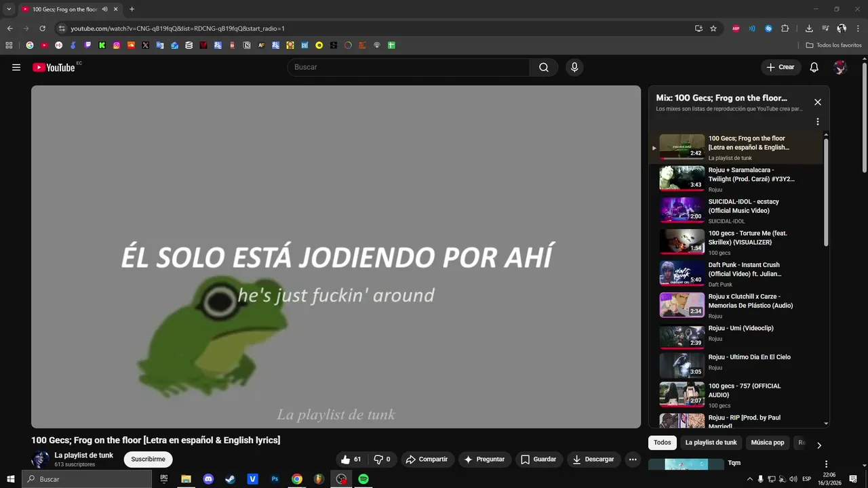The height and width of the screenshot is (488, 868).
Task: Click the mix playlist scrollbar
Action: (x=826, y=192)
